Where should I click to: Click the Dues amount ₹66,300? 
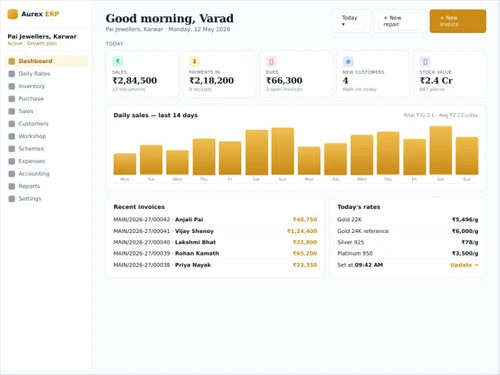284,80
